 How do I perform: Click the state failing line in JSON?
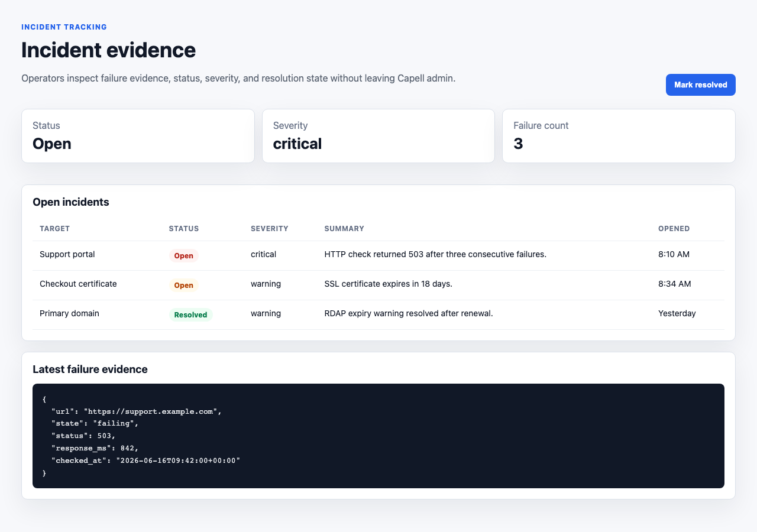(95, 424)
